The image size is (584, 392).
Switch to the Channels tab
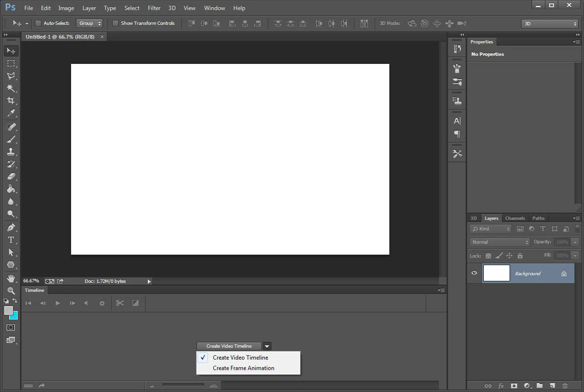click(515, 218)
